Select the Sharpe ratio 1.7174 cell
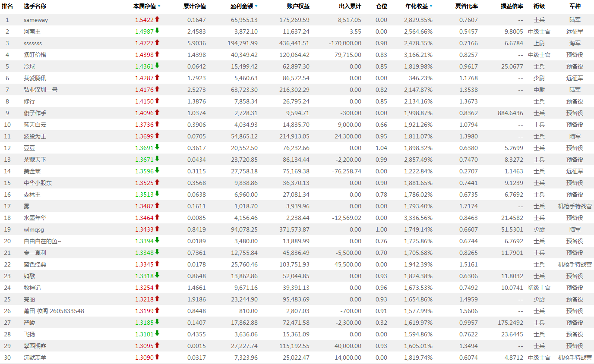 (468, 206)
